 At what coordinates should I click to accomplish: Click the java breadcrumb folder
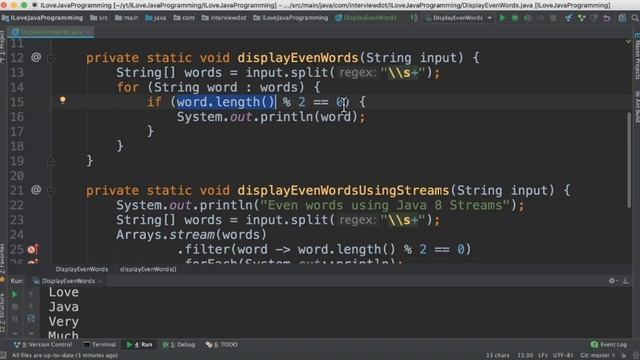156,18
